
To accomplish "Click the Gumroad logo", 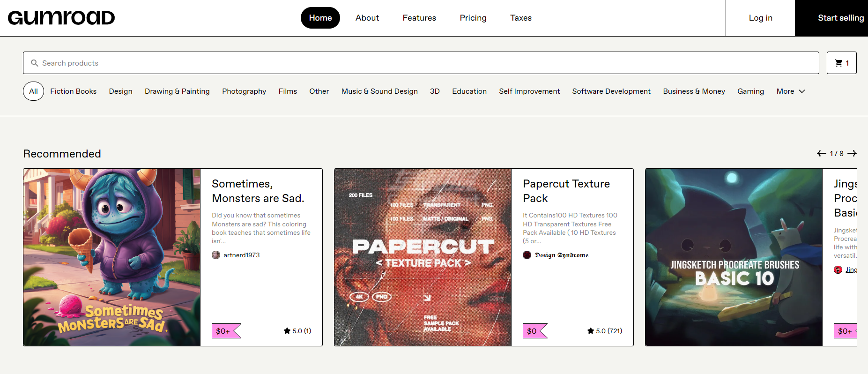I will (61, 18).
